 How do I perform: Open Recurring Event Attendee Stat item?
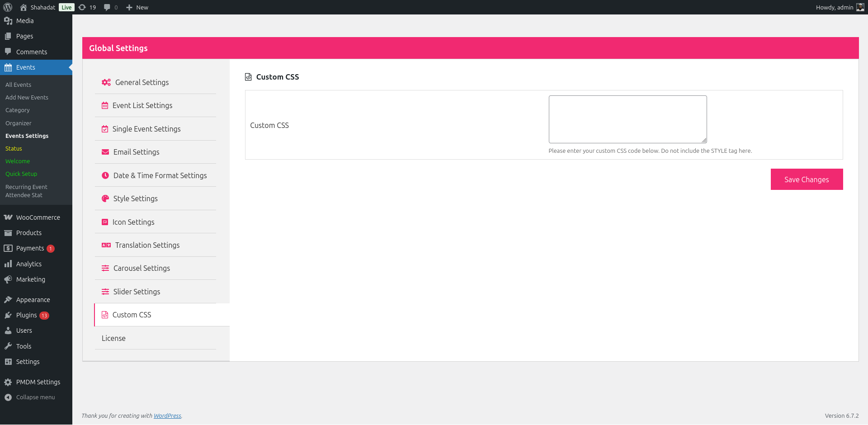coord(26,191)
